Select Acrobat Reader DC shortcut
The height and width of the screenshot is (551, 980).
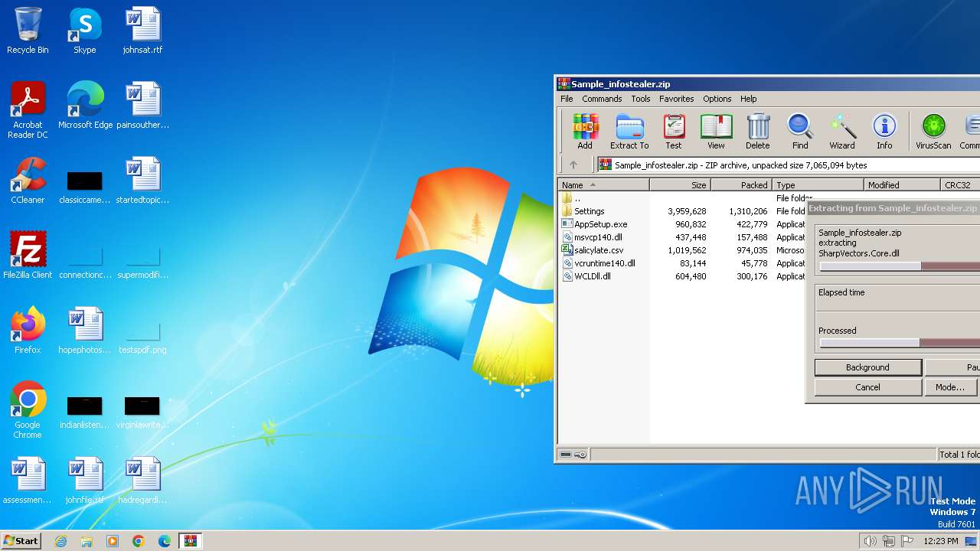pos(28,111)
